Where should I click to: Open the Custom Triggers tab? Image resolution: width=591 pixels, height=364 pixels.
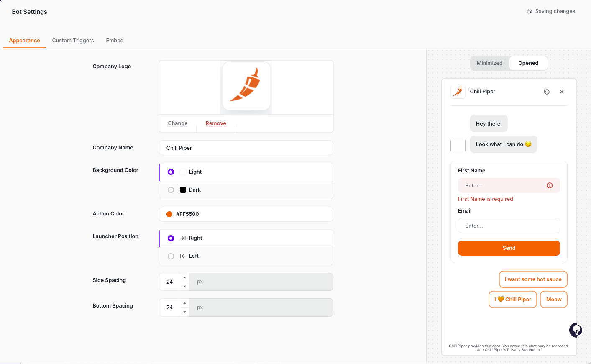73,41
